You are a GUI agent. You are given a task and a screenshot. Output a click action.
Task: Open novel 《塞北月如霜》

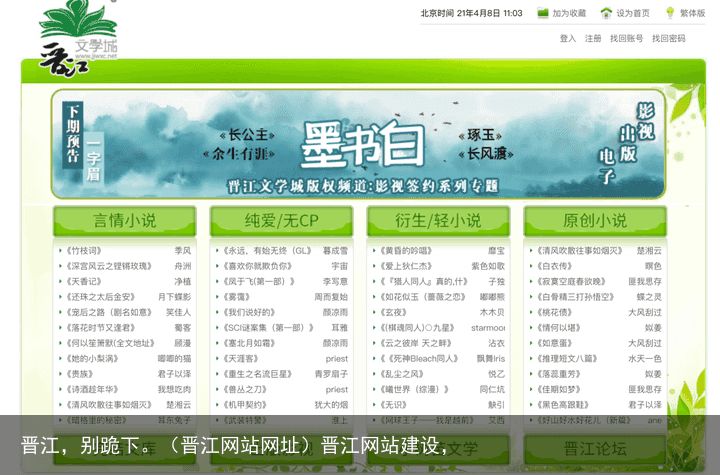pyautogui.click(x=249, y=344)
